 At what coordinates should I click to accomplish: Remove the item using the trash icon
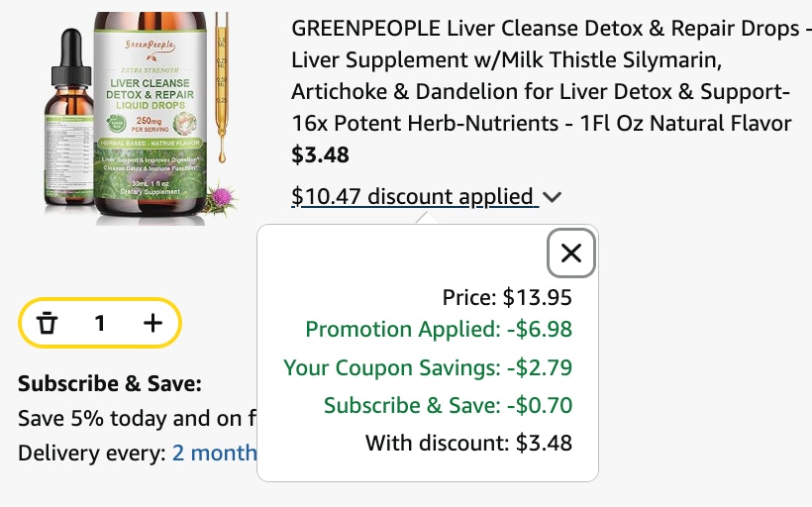(47, 323)
